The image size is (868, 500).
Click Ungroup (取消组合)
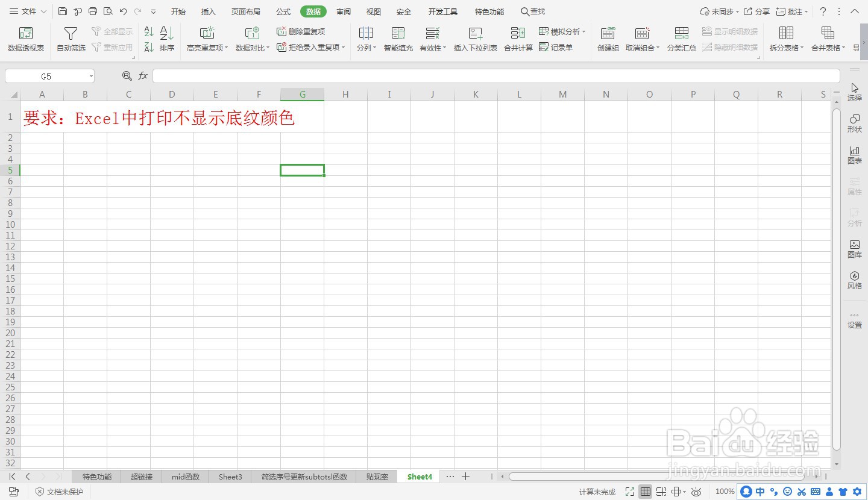(643, 39)
